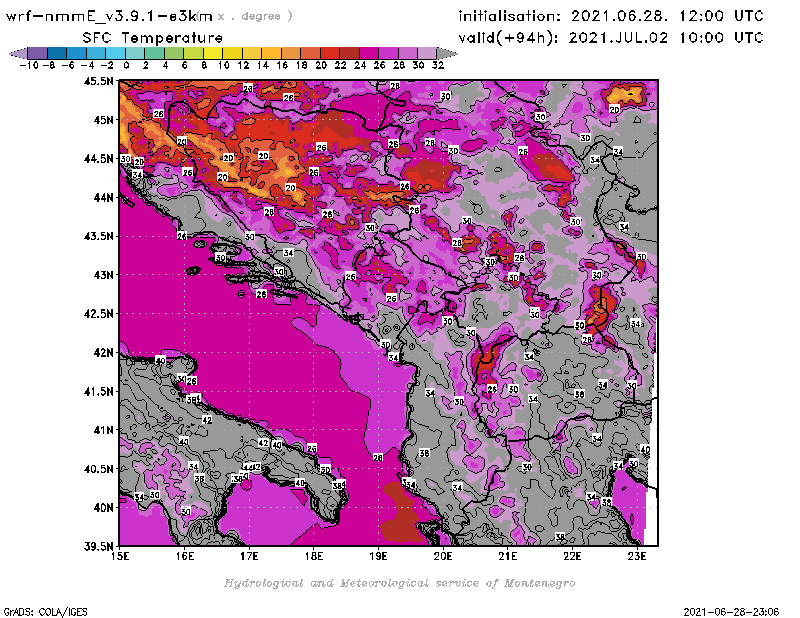The image size is (800, 618).
Task: Click the timestamp 2021-06-28-23:06
Action: point(731,612)
